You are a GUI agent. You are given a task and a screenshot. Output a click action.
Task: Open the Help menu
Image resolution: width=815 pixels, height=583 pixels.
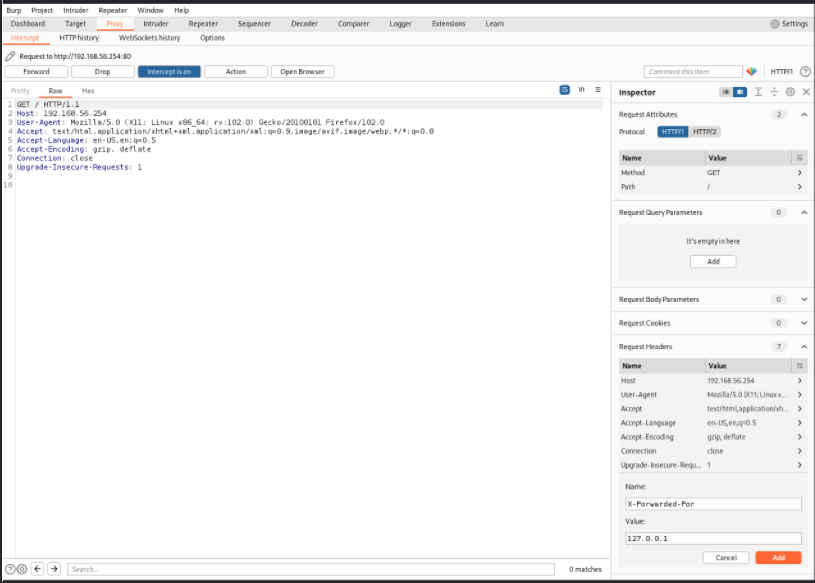pyautogui.click(x=181, y=10)
